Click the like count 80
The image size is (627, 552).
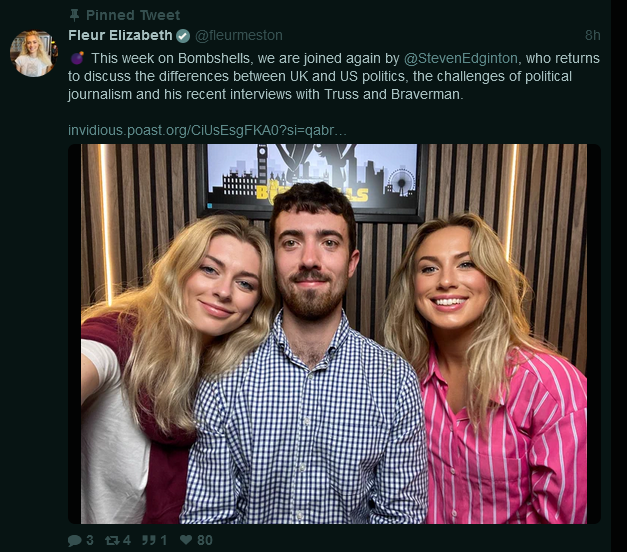[204, 540]
